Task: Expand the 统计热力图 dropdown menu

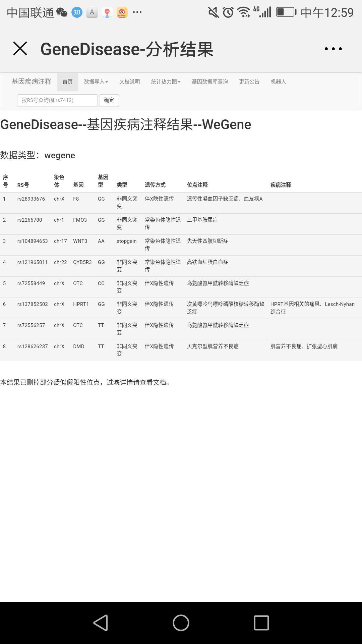Action: 166,82
